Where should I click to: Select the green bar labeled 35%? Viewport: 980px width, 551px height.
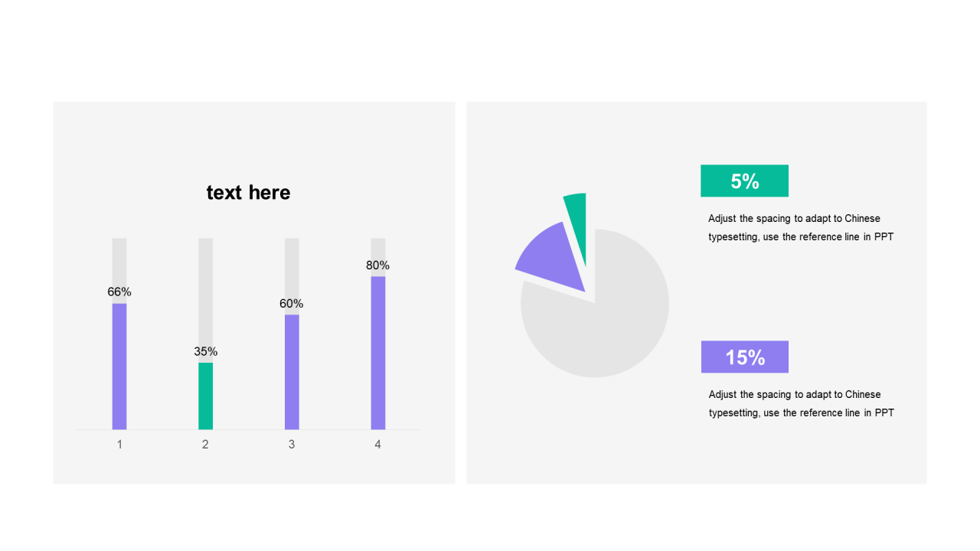[206, 396]
